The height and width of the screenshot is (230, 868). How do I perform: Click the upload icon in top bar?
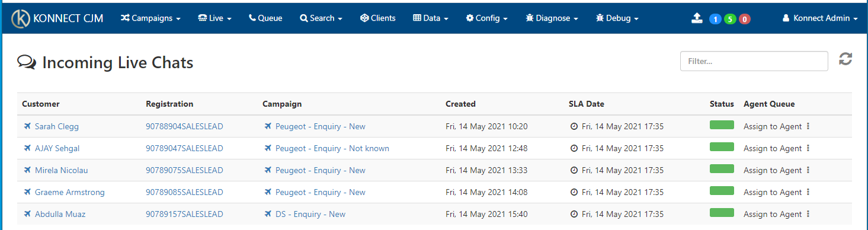[x=697, y=18]
